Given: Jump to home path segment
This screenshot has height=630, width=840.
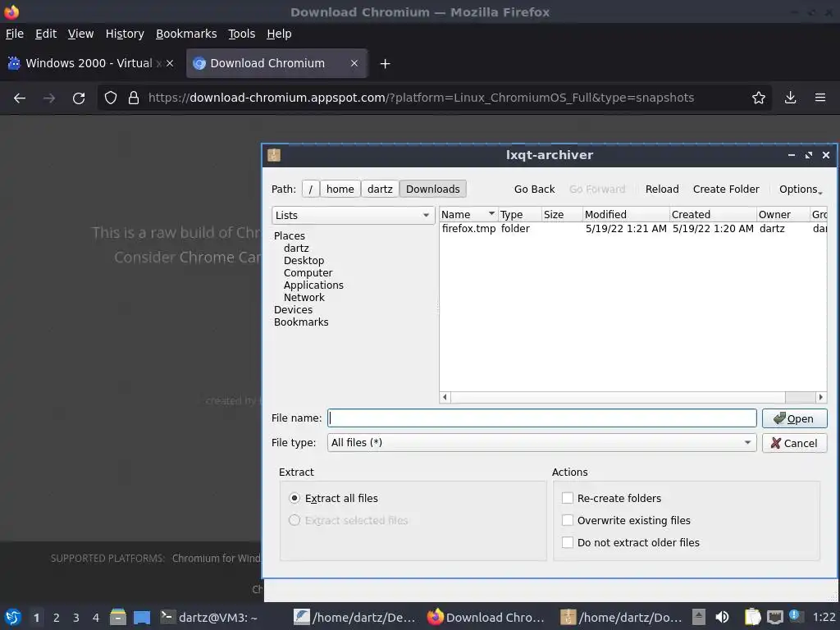Looking at the screenshot, I should (x=340, y=189).
